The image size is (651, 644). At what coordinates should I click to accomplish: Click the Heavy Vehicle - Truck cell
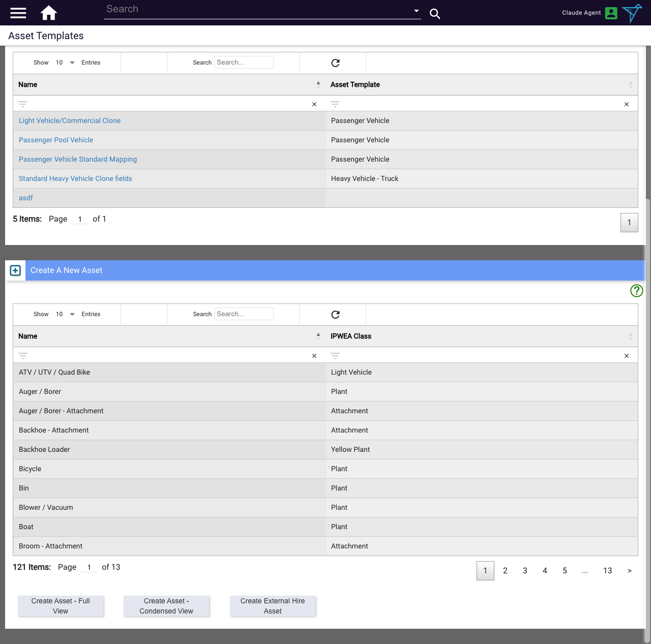click(x=482, y=179)
